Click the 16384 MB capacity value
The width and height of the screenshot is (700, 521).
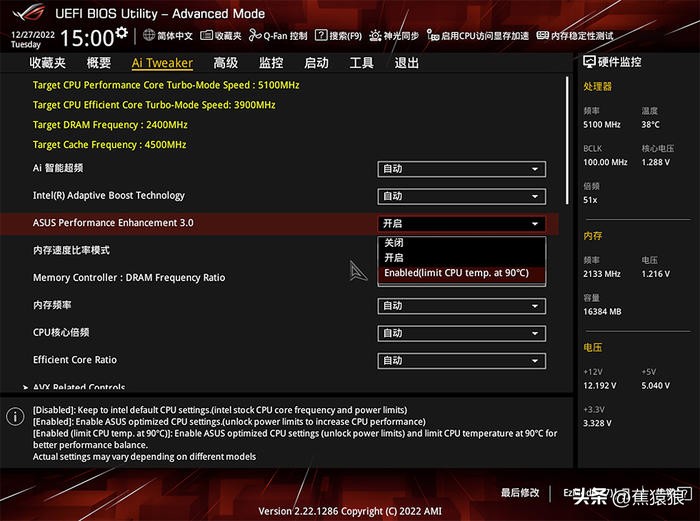click(x=602, y=312)
